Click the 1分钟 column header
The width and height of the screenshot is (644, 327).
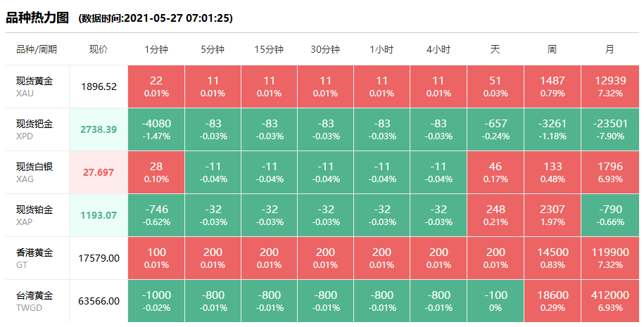tap(156, 50)
